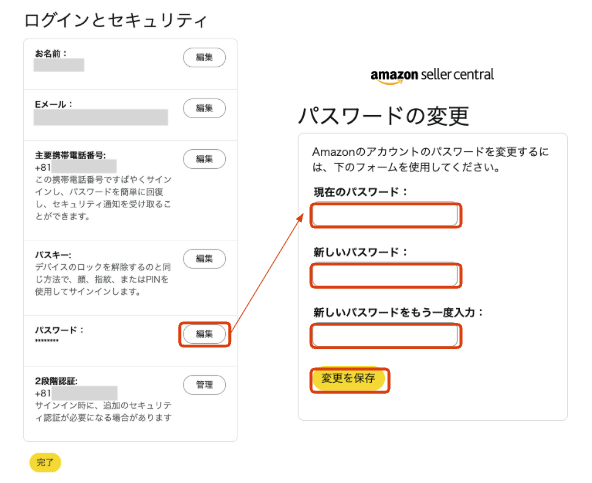Image resolution: width=592 pixels, height=483 pixels.
Task: Click the 変更を保存 button
Action: pyautogui.click(x=348, y=378)
